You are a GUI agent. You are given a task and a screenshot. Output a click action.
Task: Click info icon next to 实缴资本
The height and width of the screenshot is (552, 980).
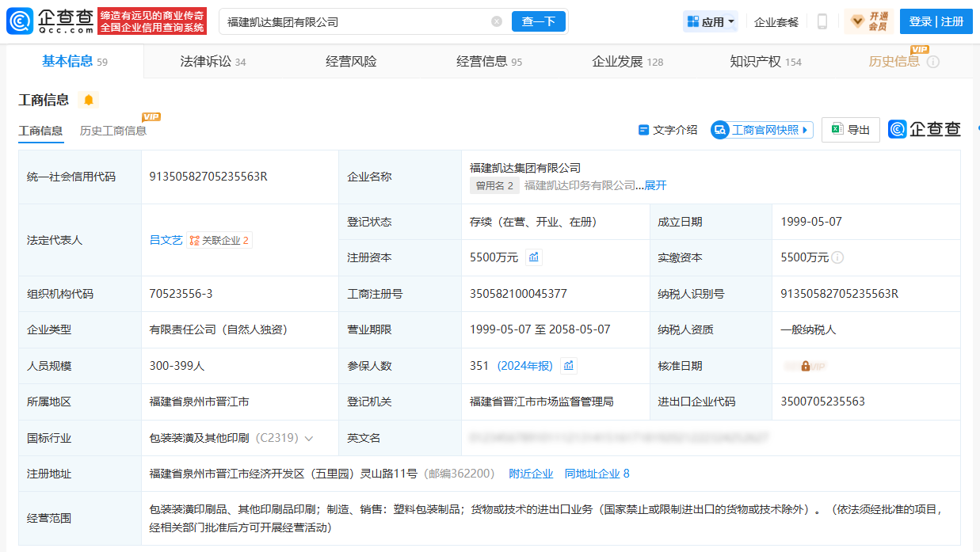837,257
